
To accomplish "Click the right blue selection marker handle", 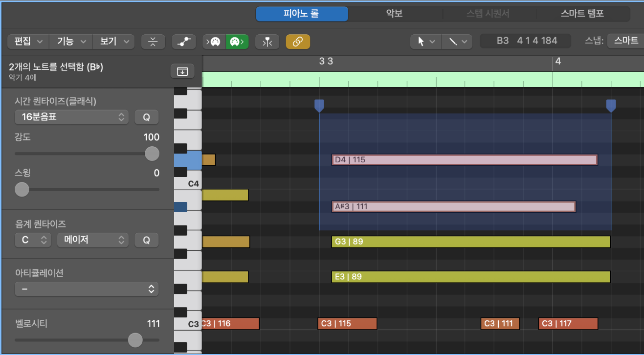I will 611,105.
